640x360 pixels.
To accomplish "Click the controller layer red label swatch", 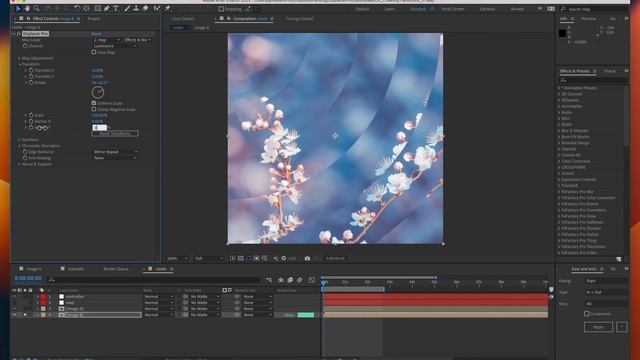I will click(x=43, y=297).
